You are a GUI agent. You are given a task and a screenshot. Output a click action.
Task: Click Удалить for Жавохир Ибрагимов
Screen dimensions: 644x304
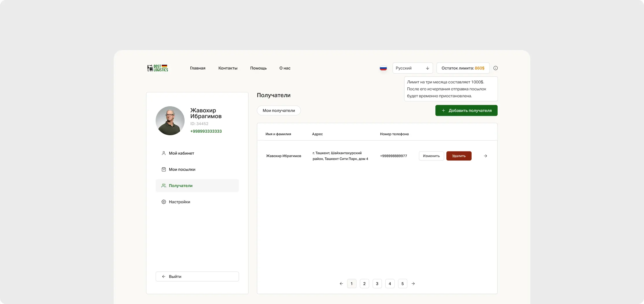pyautogui.click(x=459, y=156)
